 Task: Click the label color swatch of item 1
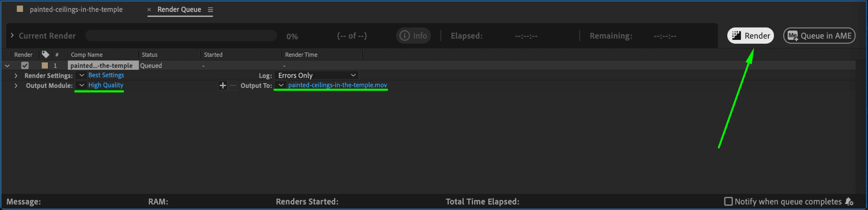pos(45,65)
